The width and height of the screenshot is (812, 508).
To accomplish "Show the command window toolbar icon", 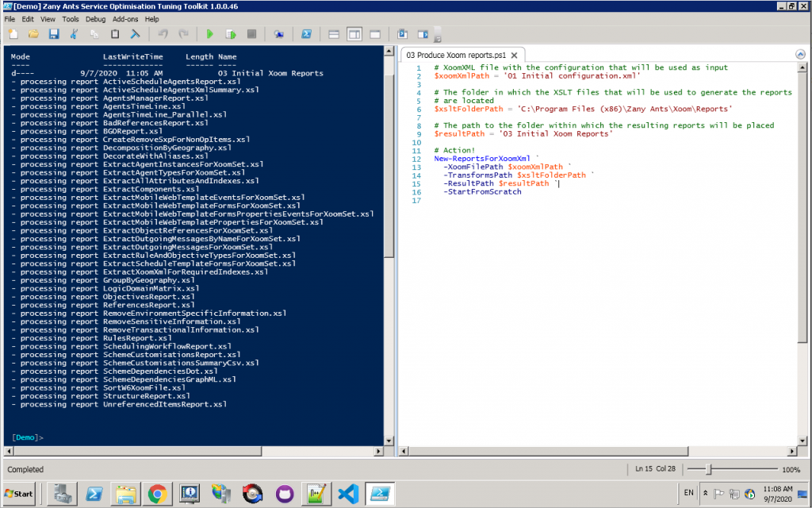I will tap(402, 34).
